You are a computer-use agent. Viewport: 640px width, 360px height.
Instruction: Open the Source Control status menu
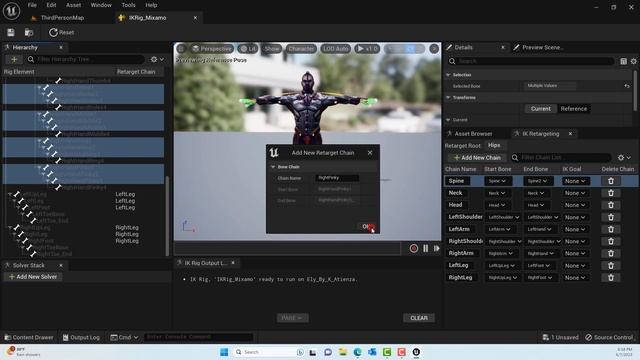[x=609, y=338]
